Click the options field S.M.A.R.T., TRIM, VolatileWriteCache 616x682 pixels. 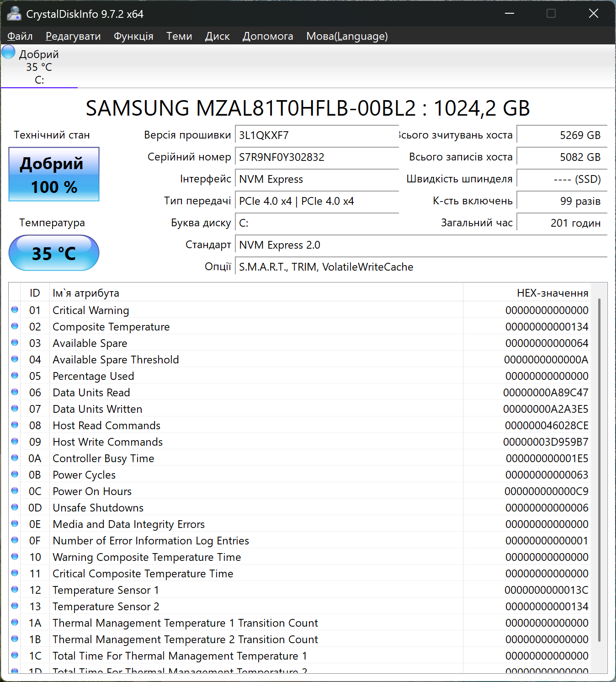pyautogui.click(x=421, y=267)
